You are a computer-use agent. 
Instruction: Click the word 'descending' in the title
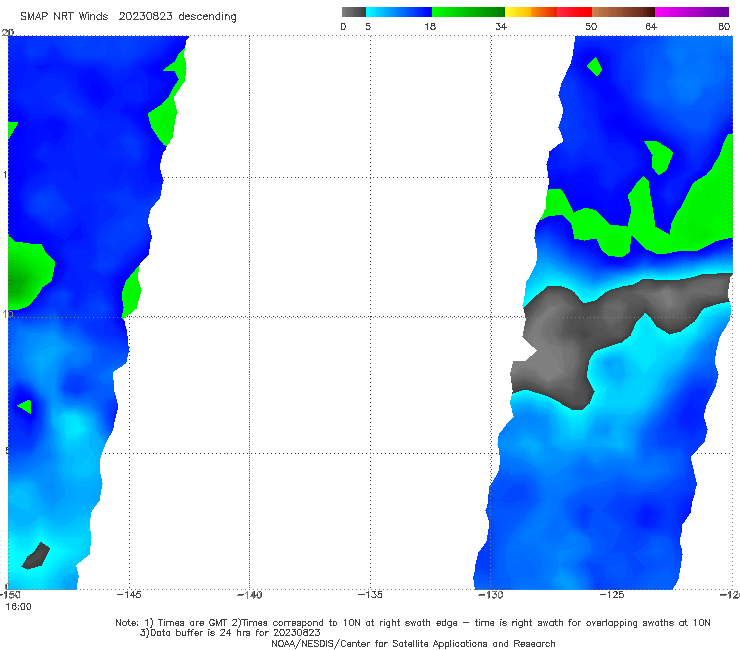coord(207,17)
